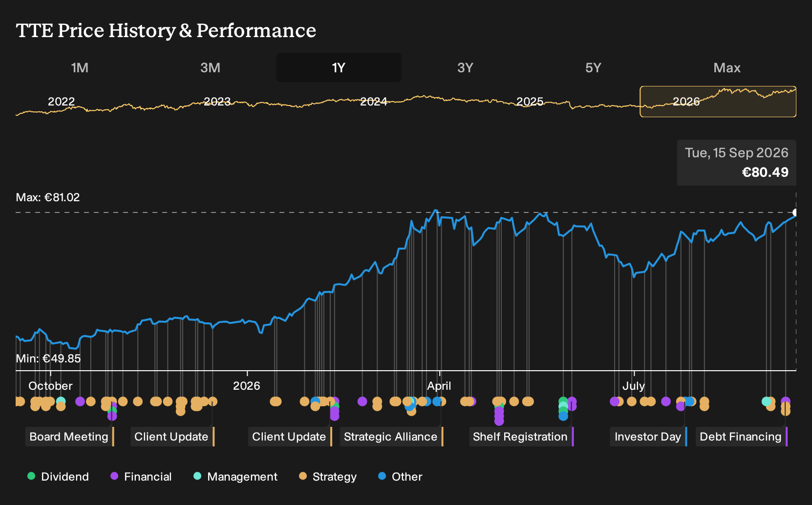Jump to 2022 in the overview sparkline
The image size is (812, 505).
(x=61, y=102)
